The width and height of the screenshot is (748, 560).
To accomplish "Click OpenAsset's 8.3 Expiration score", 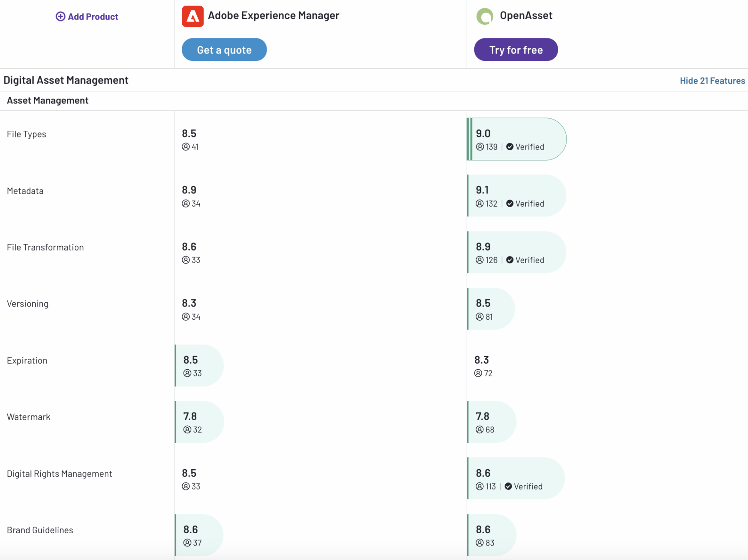I will pyautogui.click(x=481, y=360).
